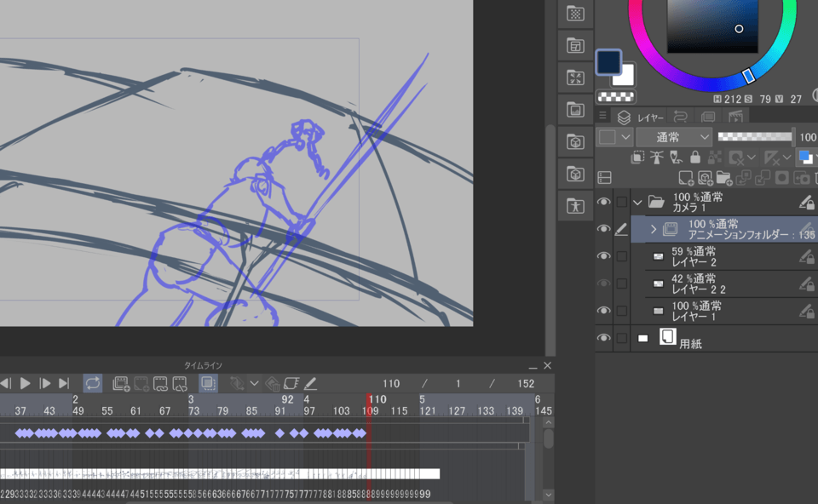Image resolution: width=818 pixels, height=504 pixels.
Task: Switch to the animation cels clapperboard tab
Action: coord(735,117)
